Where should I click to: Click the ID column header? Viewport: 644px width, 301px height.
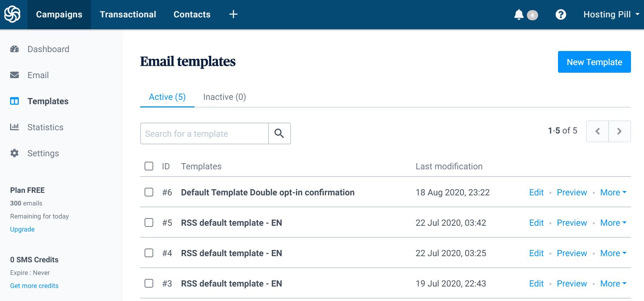tap(166, 166)
